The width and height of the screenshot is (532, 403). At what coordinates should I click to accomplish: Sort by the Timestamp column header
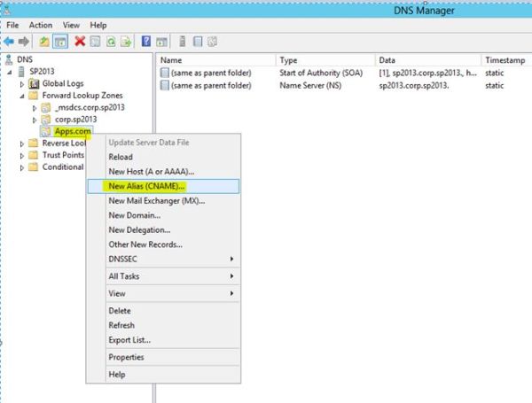pyautogui.click(x=506, y=60)
